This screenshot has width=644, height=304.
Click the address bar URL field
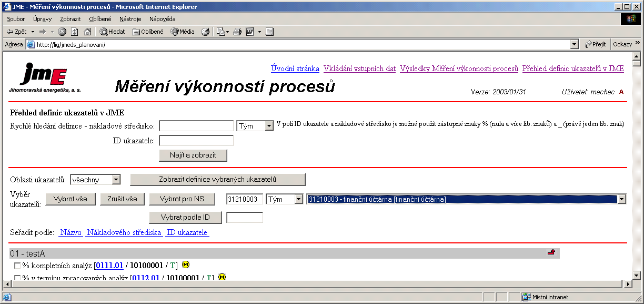pos(303,45)
